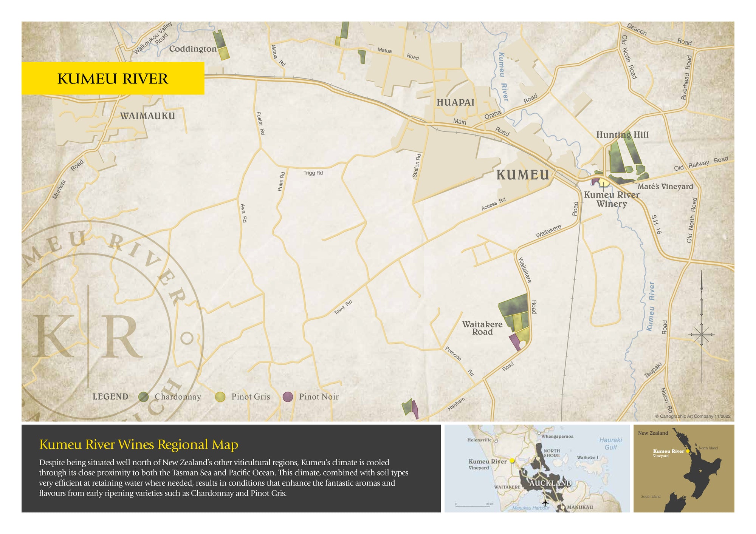756x534 pixels.
Task: Click the 'Station Rd' road label
Action: click(417, 166)
